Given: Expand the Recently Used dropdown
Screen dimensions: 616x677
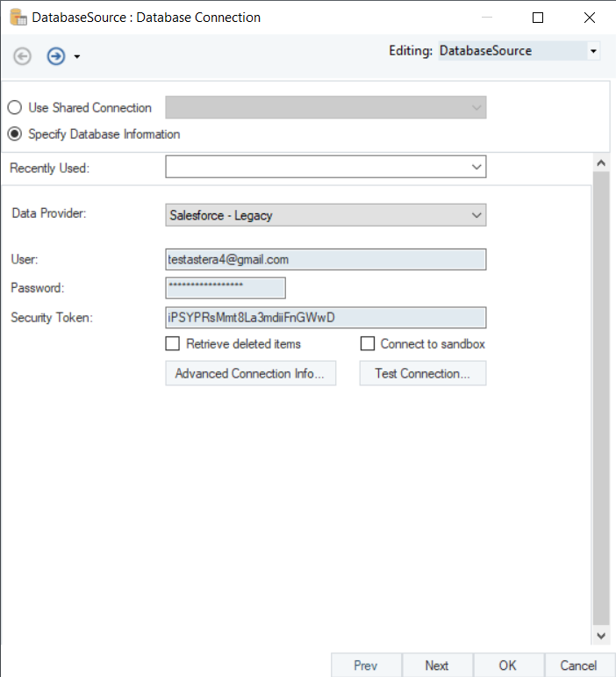Looking at the screenshot, I should (476, 167).
